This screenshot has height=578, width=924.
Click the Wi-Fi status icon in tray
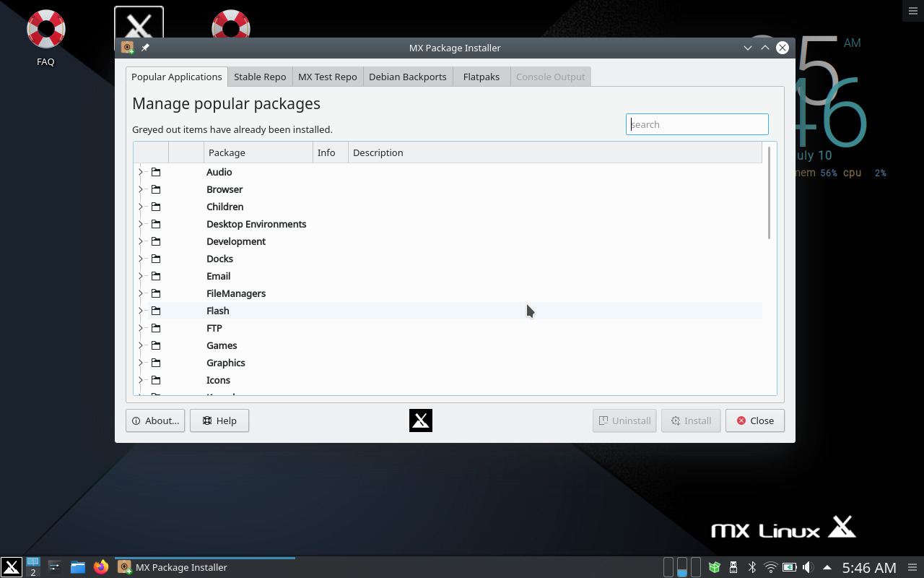770,566
